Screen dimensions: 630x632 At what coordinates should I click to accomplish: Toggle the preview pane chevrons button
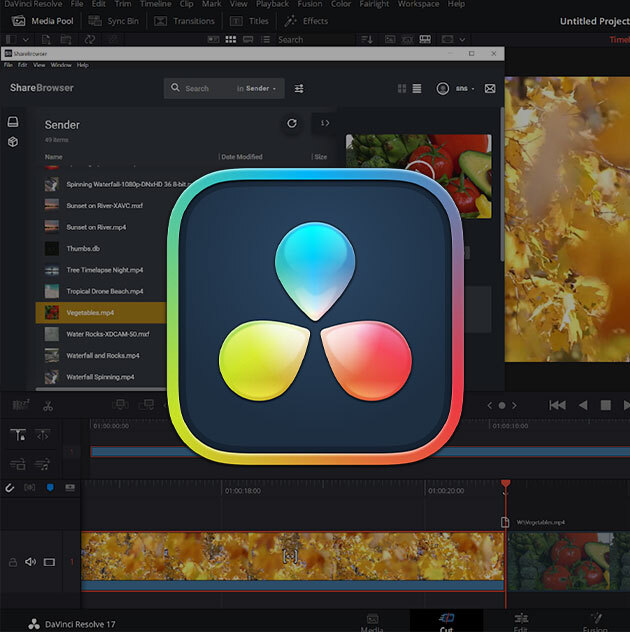pos(325,123)
